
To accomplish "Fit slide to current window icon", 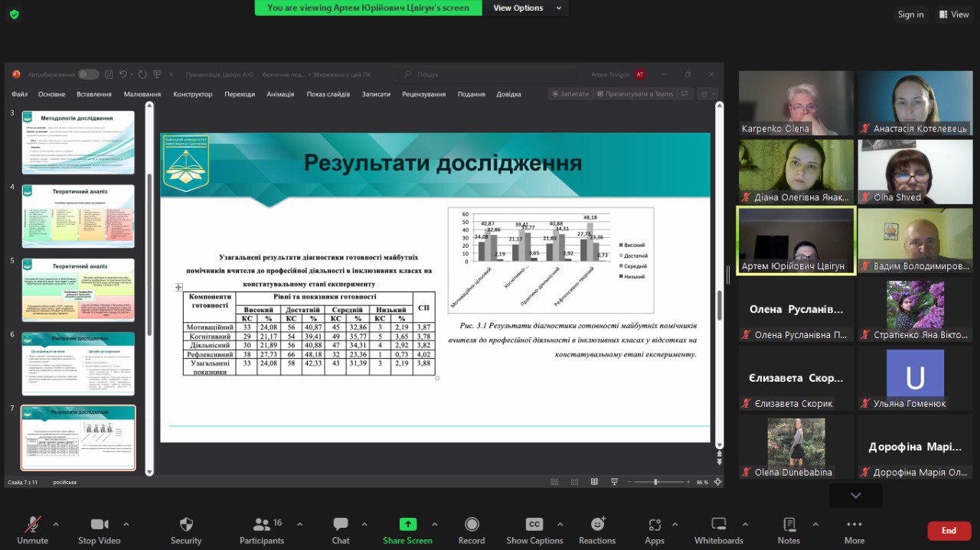I will (x=717, y=482).
